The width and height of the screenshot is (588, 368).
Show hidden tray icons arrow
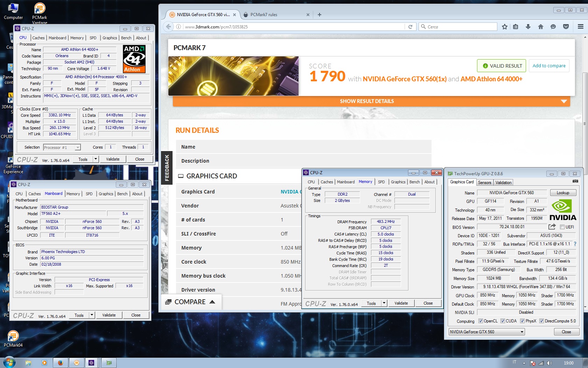[524, 363]
